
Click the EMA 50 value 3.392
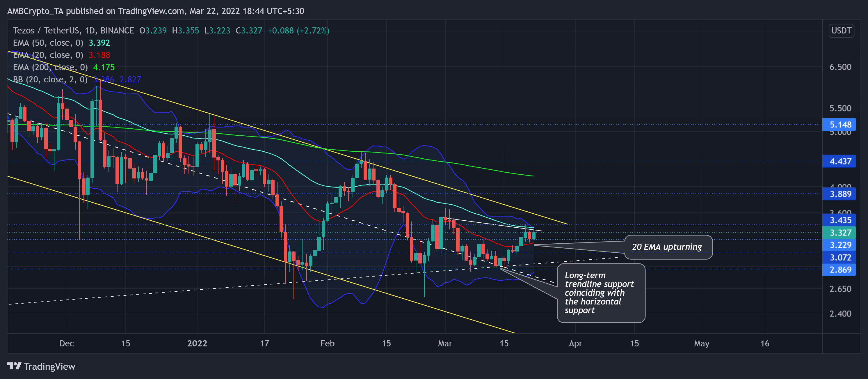point(99,43)
